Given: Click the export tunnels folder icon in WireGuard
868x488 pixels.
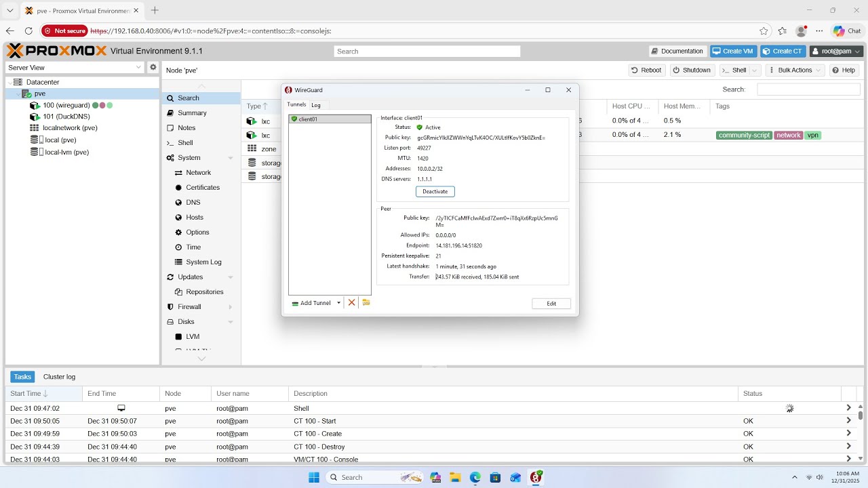Looking at the screenshot, I should pos(366,303).
